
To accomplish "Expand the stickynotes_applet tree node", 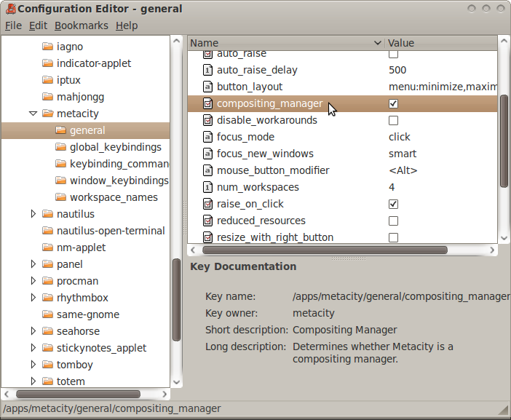I will click(33, 348).
